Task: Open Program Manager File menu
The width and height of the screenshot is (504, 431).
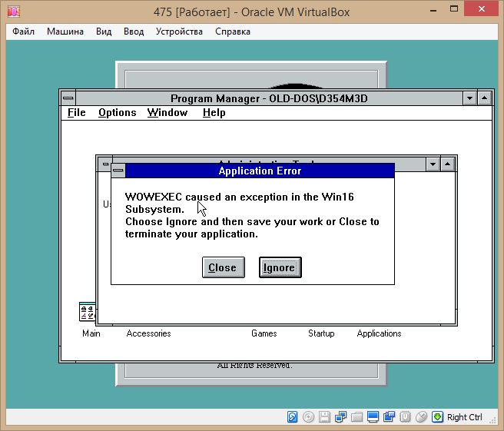Action: pos(77,113)
